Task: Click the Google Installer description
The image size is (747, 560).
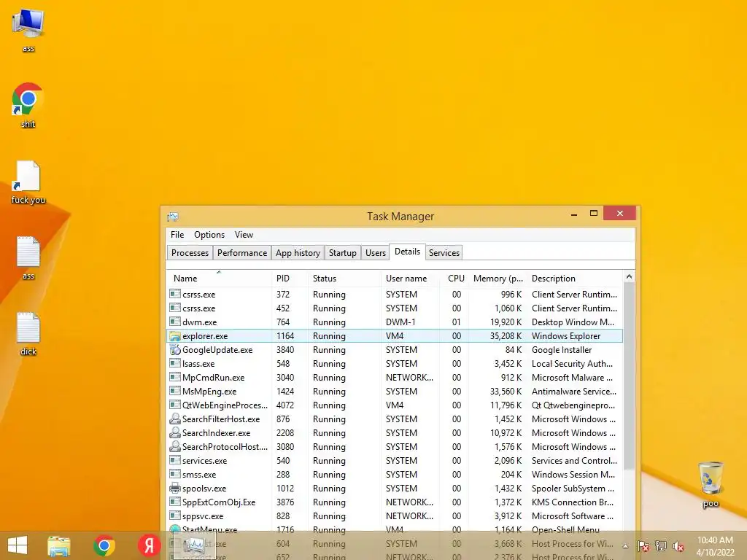Action: point(562,349)
